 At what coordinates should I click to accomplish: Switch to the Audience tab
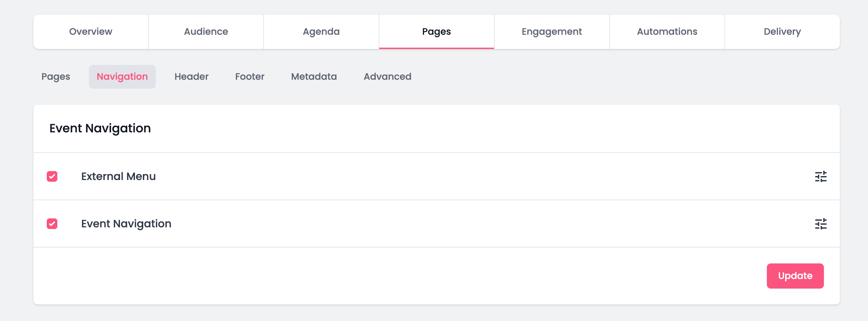206,32
